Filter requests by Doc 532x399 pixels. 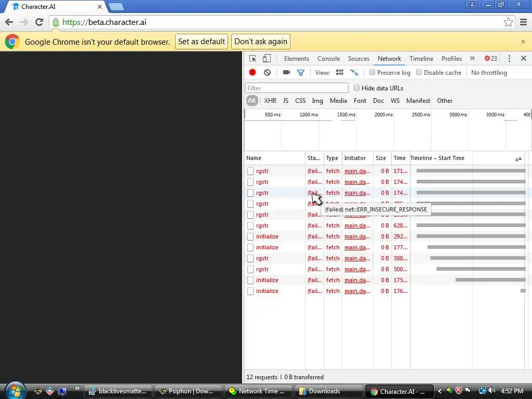[x=378, y=101]
